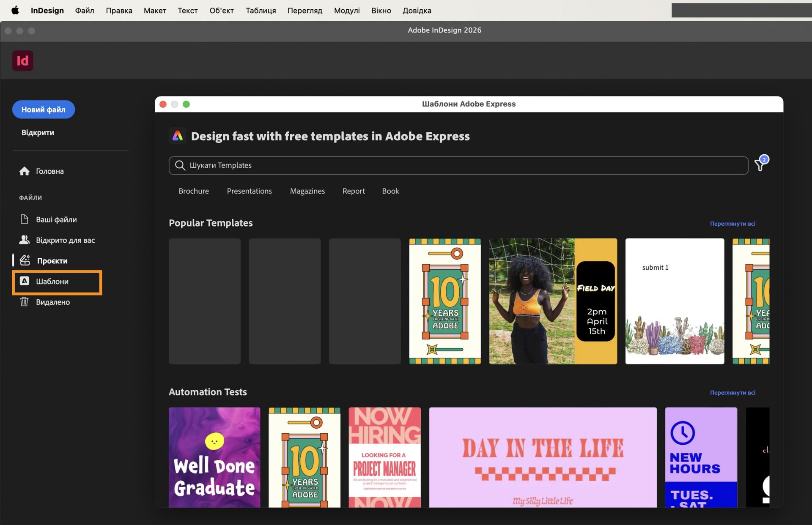This screenshot has width=812, height=525.
Task: Select the Presentations category
Action: [249, 191]
